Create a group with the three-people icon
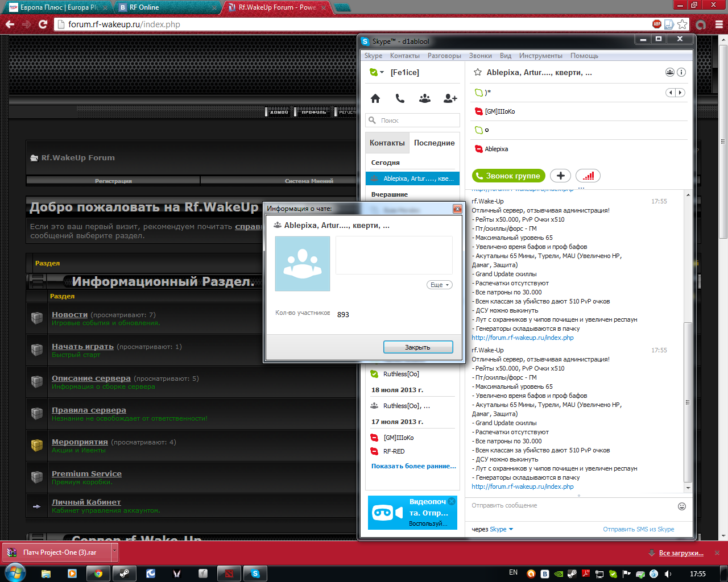 coord(425,98)
